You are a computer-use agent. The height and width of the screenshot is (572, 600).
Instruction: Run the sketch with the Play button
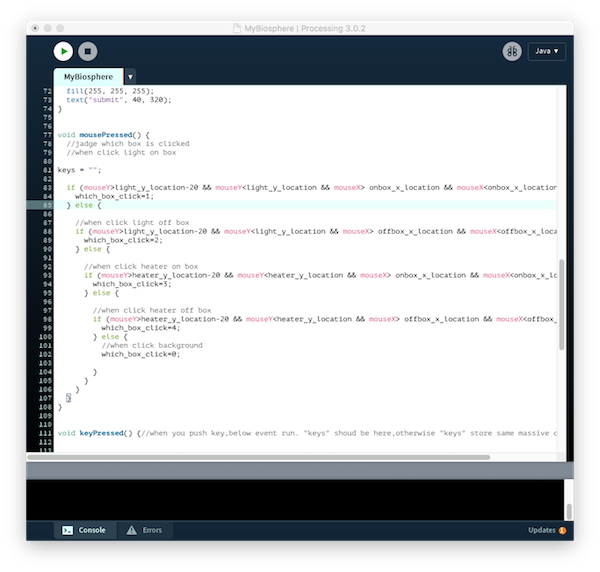[63, 51]
